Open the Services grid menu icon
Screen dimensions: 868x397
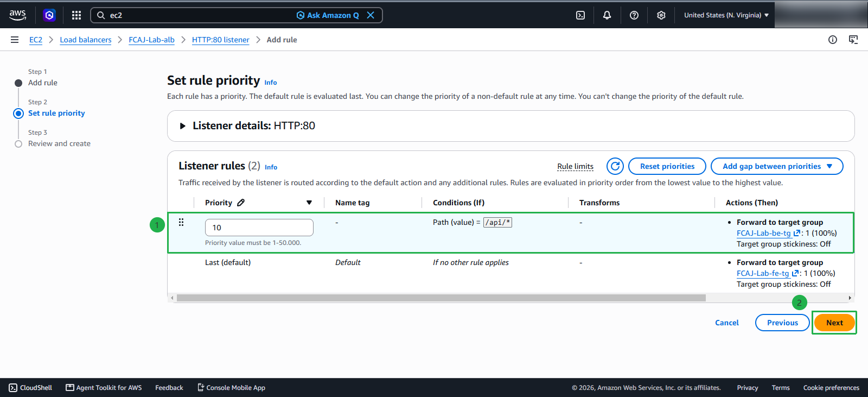pos(76,15)
